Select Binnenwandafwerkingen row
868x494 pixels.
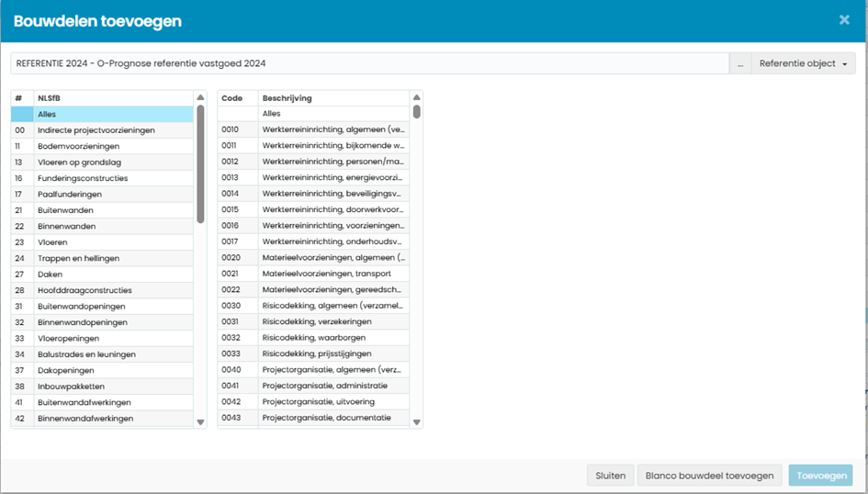(x=102, y=419)
